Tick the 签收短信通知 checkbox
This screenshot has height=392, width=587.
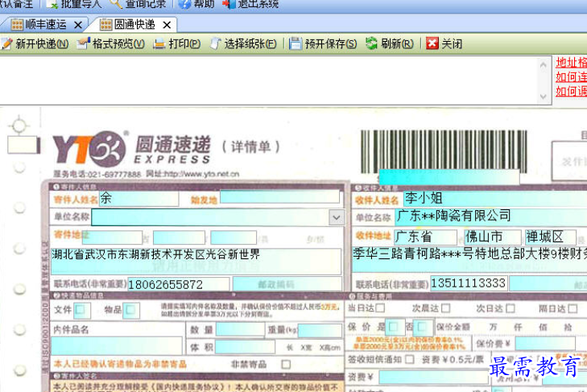click(x=410, y=360)
